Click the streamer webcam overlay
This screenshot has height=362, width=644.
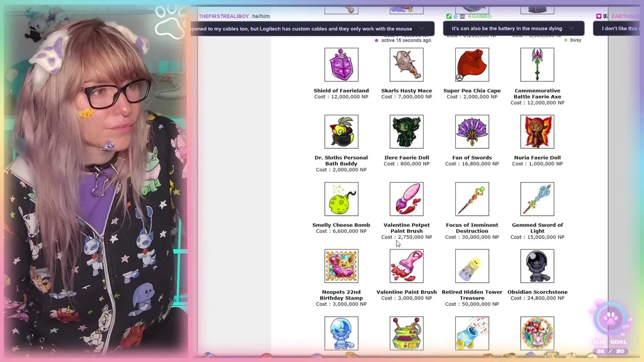click(x=96, y=181)
